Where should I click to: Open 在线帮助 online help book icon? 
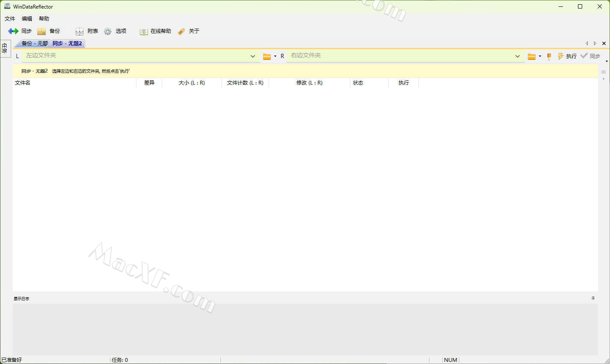click(x=144, y=31)
